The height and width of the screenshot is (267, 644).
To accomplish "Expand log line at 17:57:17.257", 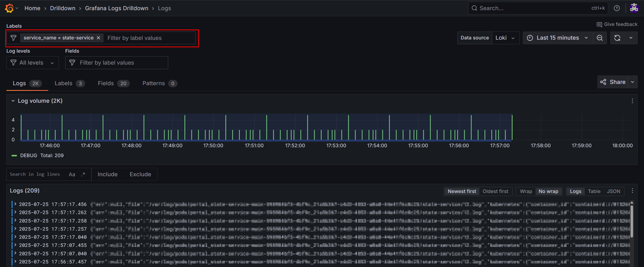I will (15, 229).
